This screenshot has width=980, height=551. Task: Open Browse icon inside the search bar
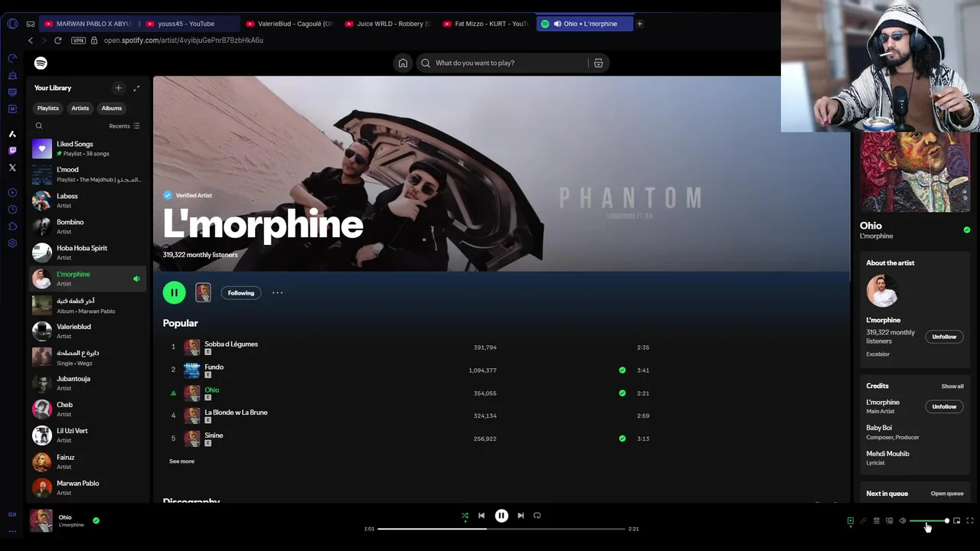pos(599,63)
